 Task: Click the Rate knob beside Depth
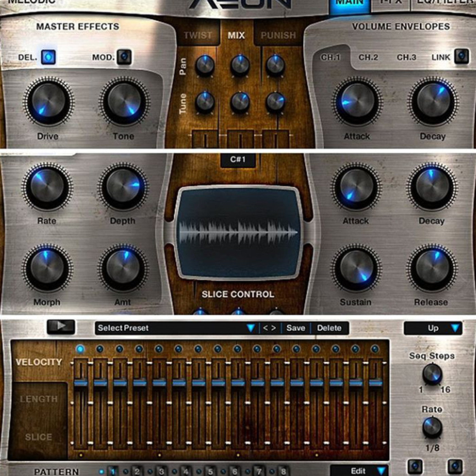[x=47, y=187]
